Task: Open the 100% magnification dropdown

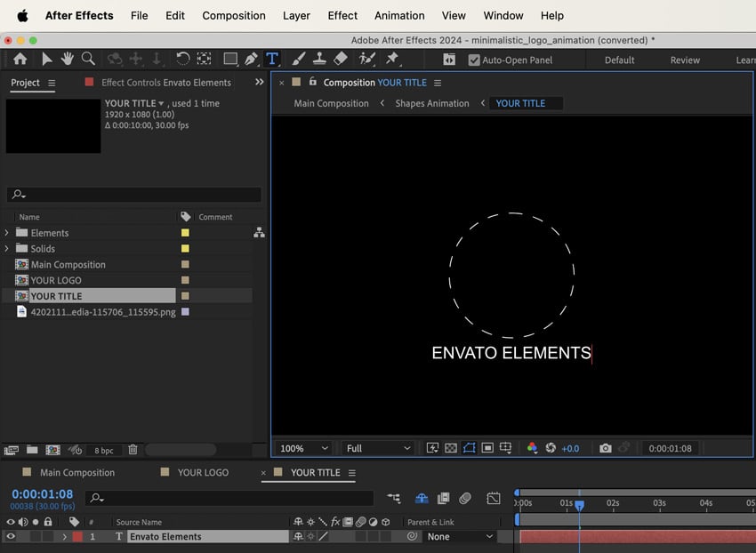Action: (x=304, y=448)
